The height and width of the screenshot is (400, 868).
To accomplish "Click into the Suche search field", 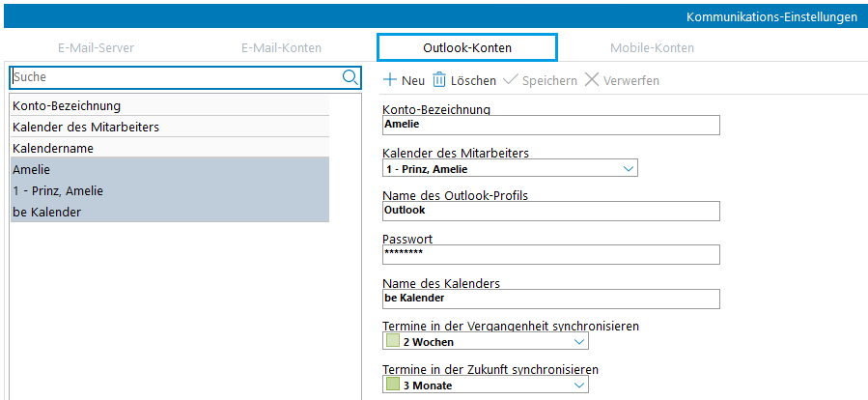I will (x=174, y=77).
